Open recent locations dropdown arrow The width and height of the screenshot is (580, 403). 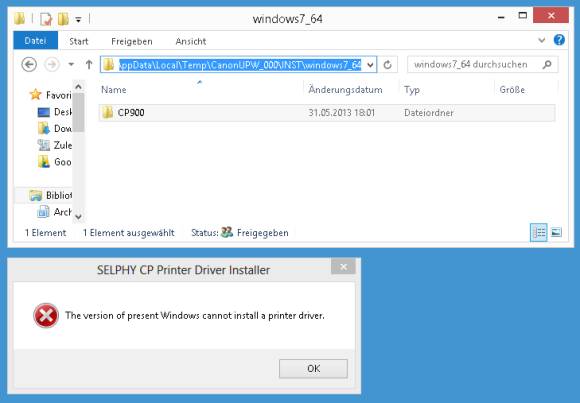pyautogui.click(x=71, y=65)
